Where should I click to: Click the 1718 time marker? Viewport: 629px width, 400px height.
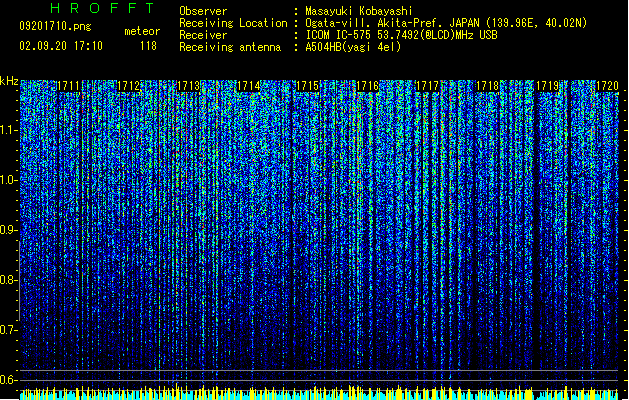(487, 86)
